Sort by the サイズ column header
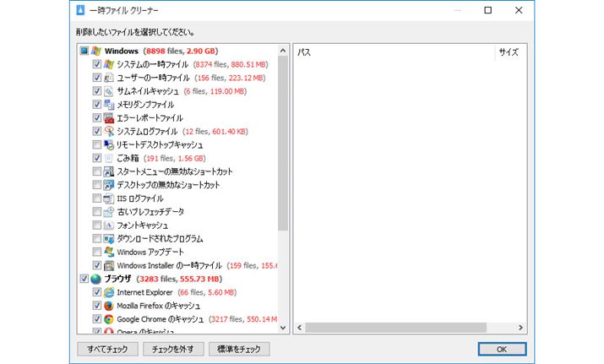The height and width of the screenshot is (364, 604). (509, 52)
